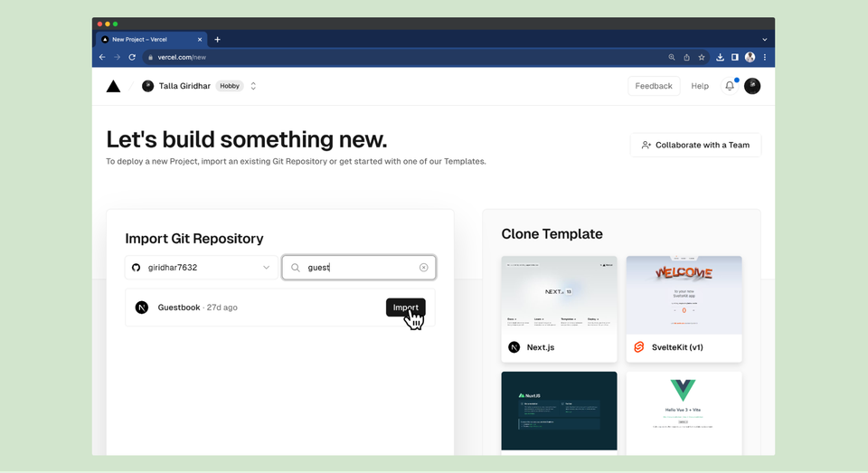Expand the tab search chevron

pyautogui.click(x=765, y=39)
